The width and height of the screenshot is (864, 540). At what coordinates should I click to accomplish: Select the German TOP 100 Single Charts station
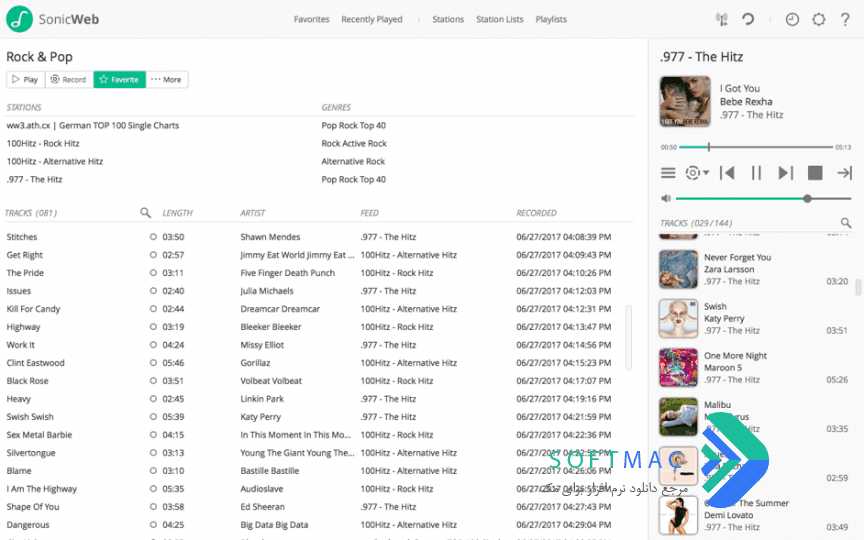(x=93, y=126)
